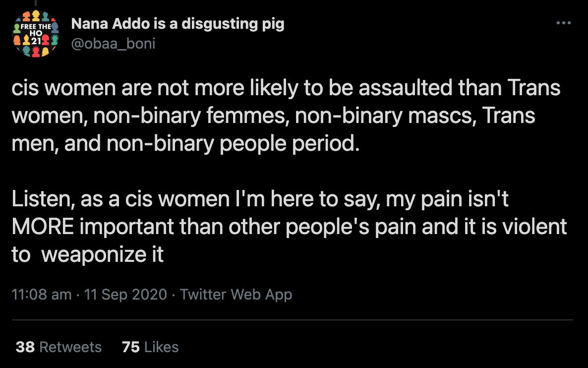The image size is (588, 368).
Task: Open the Twitter Web App source link
Action: tap(235, 294)
